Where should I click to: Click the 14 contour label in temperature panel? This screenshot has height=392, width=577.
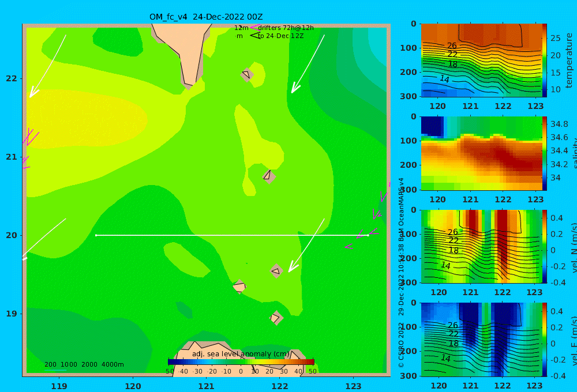click(x=444, y=79)
